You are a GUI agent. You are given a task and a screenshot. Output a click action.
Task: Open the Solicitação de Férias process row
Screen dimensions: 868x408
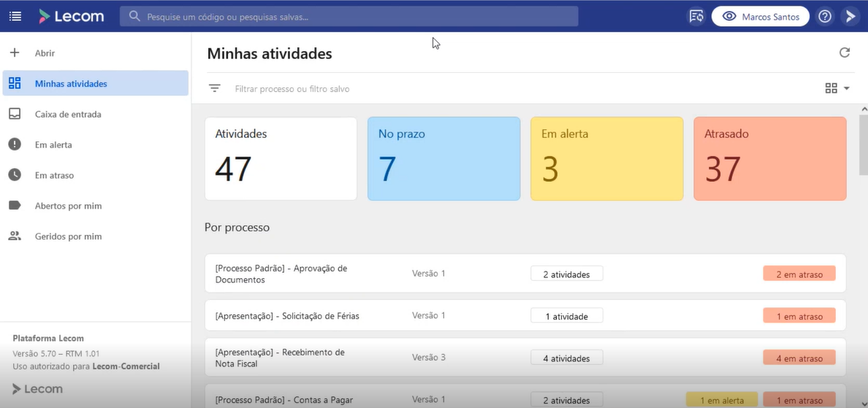(x=287, y=316)
